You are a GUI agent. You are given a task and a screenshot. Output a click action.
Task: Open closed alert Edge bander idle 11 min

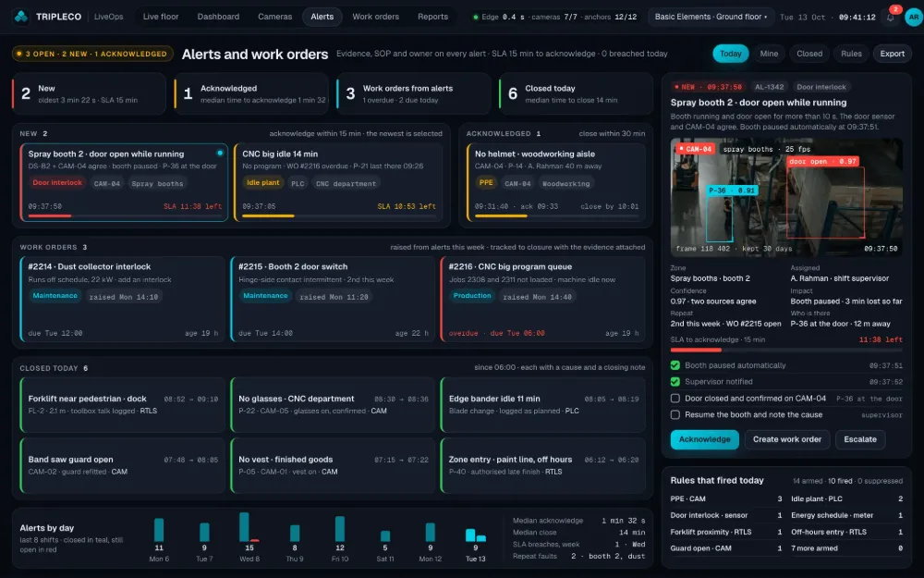tap(542, 405)
